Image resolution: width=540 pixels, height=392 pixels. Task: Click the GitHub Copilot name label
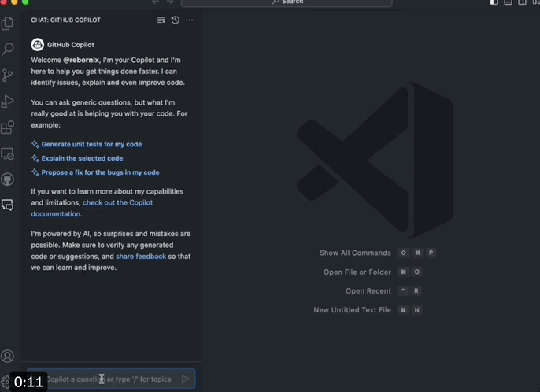(x=71, y=45)
